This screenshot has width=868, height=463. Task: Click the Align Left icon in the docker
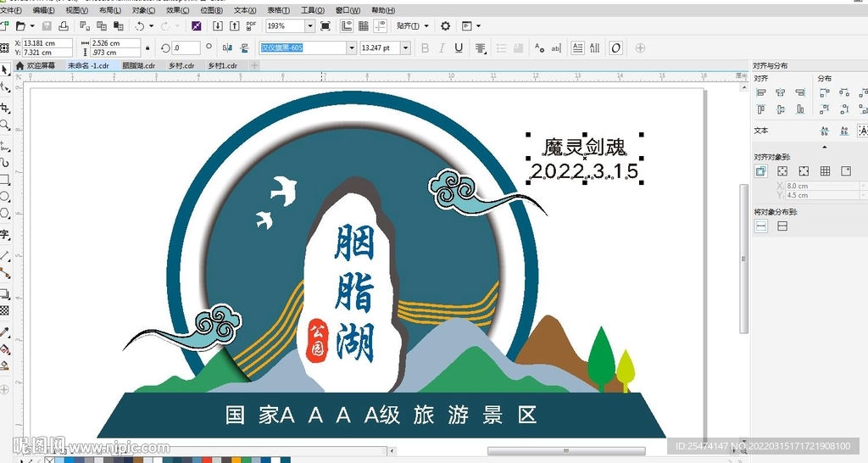tap(761, 92)
